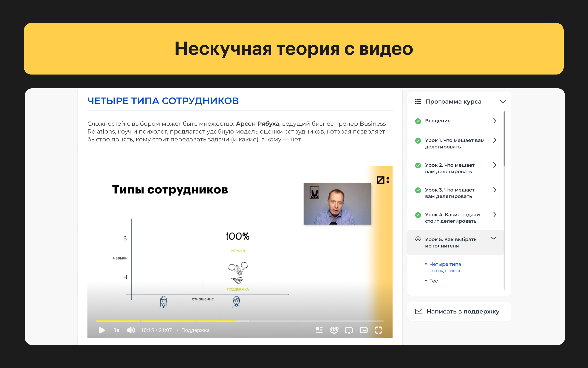The image size is (588, 368).
Task: Enter fullscreen video mode
Action: (378, 330)
